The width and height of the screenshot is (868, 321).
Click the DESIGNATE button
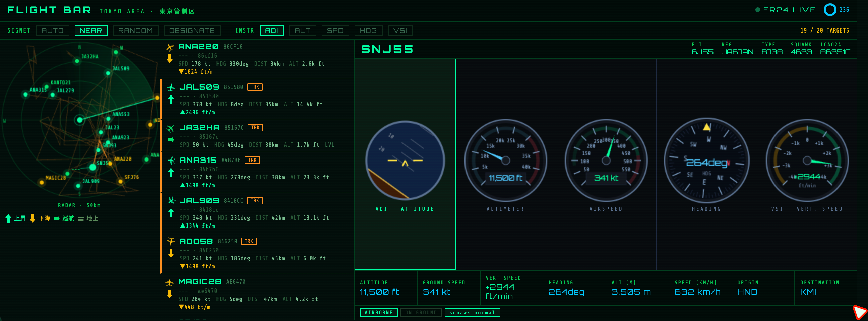(x=192, y=30)
